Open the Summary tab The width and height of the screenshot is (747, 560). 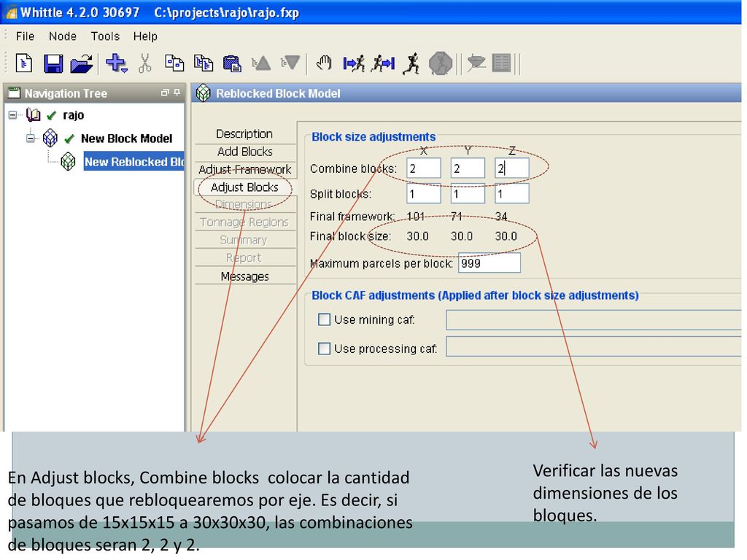click(245, 240)
